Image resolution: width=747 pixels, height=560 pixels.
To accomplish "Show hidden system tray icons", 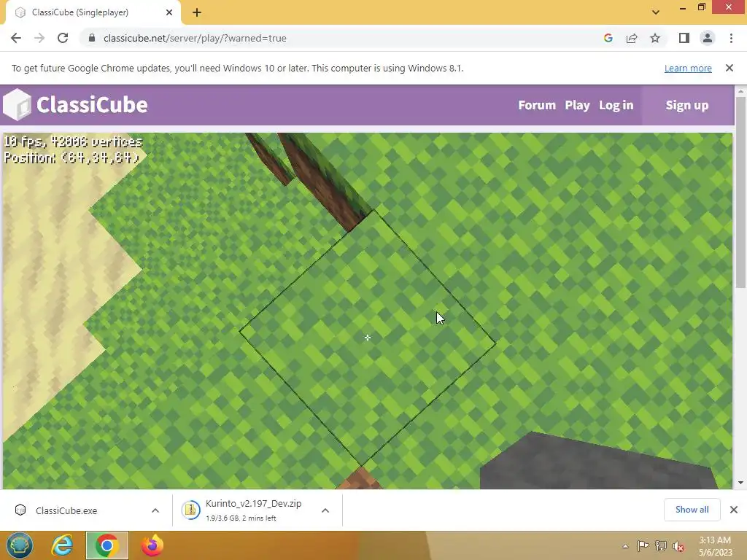I will tap(625, 546).
